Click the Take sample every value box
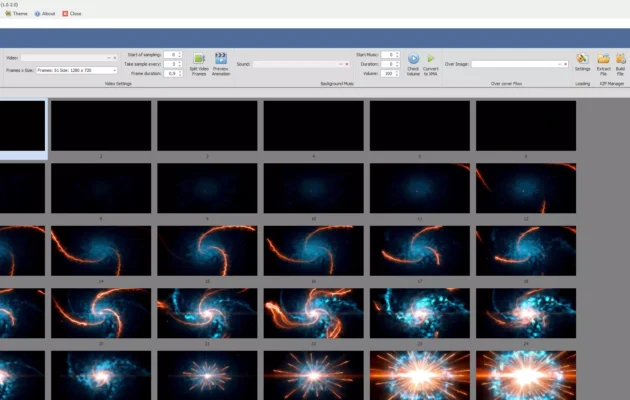Image resolution: width=630 pixels, height=400 pixels. point(171,64)
